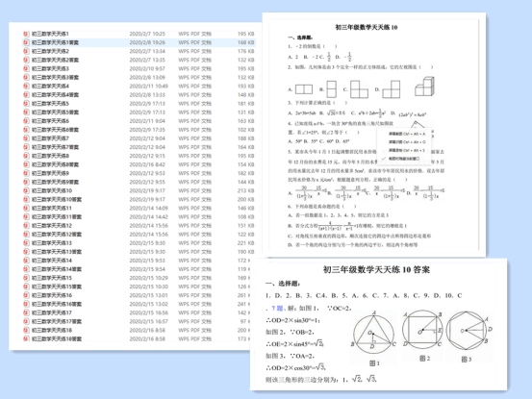Click the PDF icon of 初三数学天天练12
532x399 pixels.
pyautogui.click(x=26, y=226)
